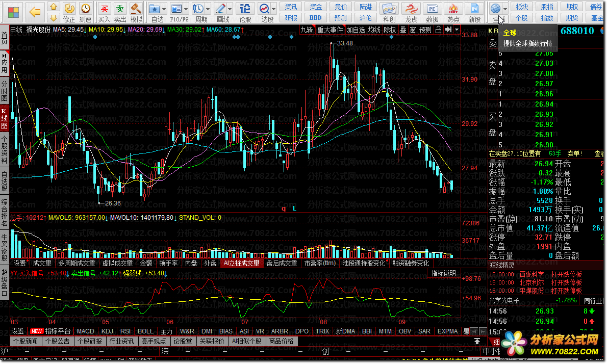
Task: Toggle the 预测 button in chart toolbar
Action: 425,30
